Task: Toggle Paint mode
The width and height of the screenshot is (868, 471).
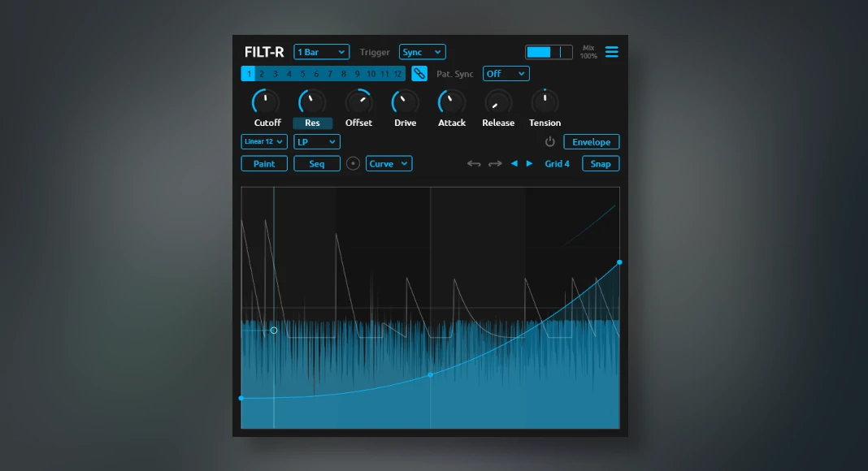Action: 264,164
